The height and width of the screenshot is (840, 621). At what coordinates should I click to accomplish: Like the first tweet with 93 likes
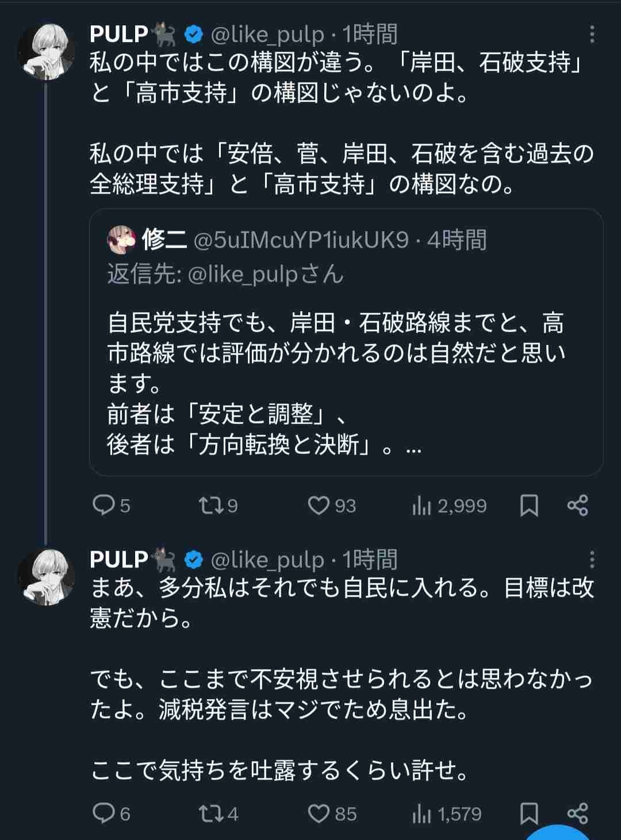coord(319,505)
